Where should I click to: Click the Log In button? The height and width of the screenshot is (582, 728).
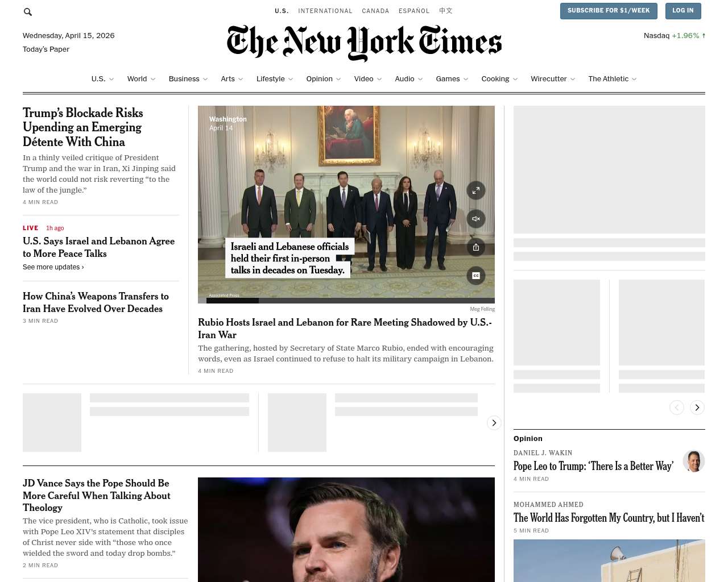pos(682,11)
